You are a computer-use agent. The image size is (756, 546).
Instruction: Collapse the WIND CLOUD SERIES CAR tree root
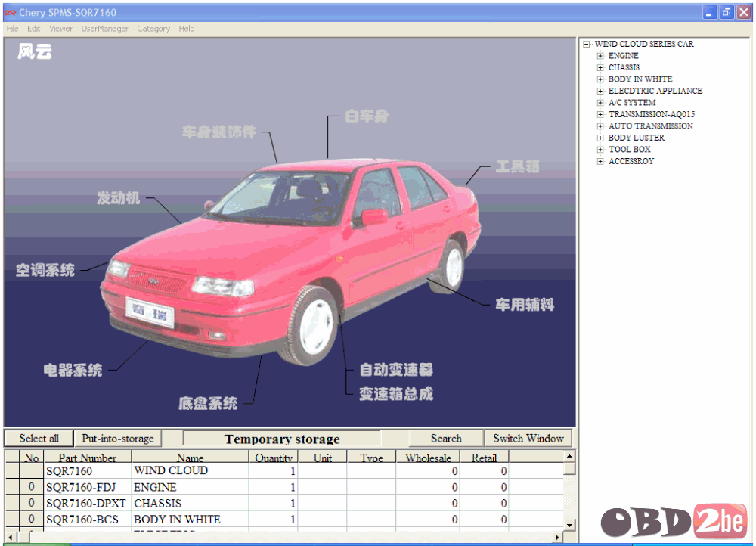pos(587,45)
